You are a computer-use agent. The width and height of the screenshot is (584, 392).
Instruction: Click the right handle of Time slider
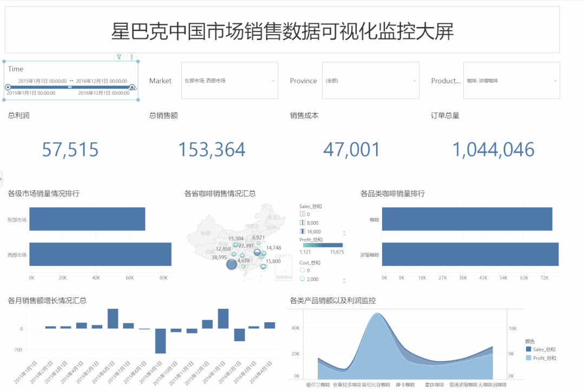tap(132, 87)
